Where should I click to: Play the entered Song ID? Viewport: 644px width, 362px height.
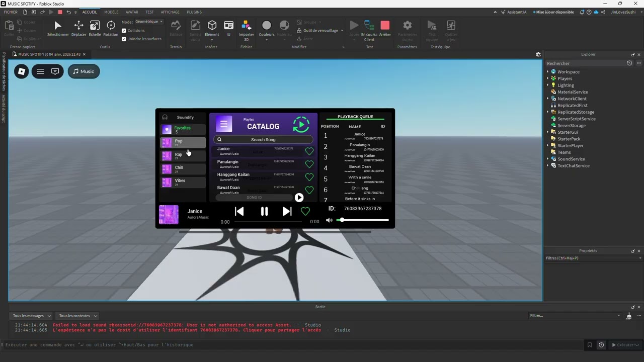[299, 198]
